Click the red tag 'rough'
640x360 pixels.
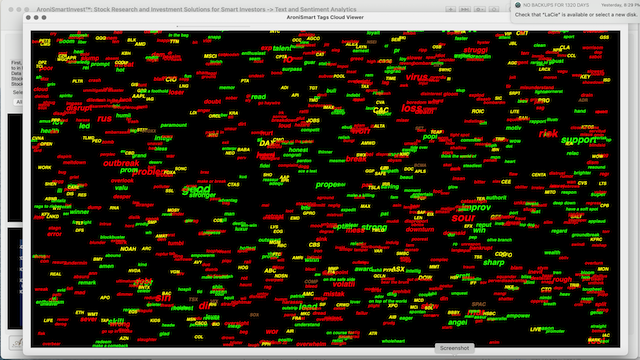coord(562,280)
